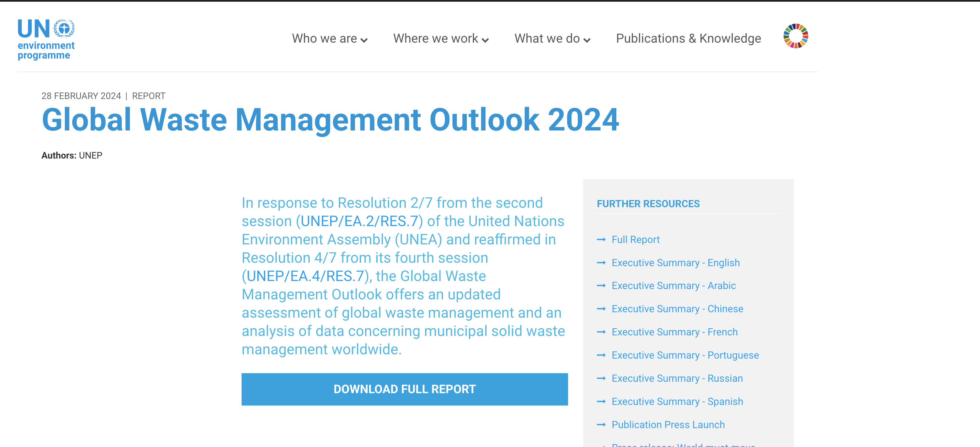Screen dimensions: 980x447
Task: Click the arrow icon beside Executive Summary - Russian
Action: pyautogui.click(x=601, y=379)
